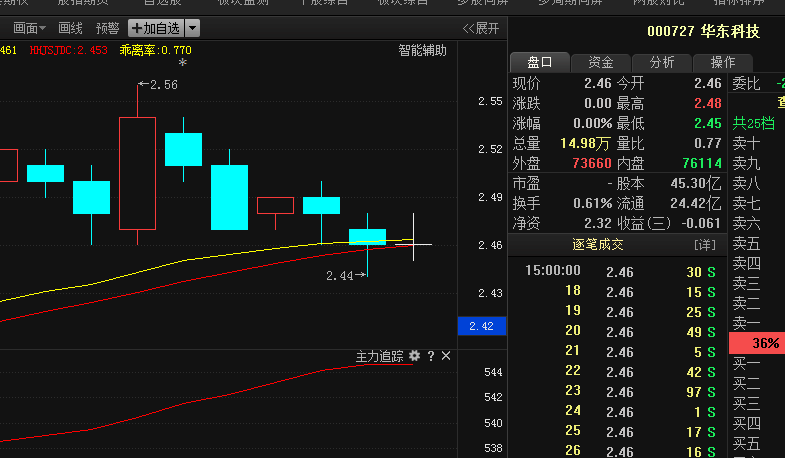Open settings gear for 主力追踪 indicator
Viewport: 785px width, 458px height.
414,356
